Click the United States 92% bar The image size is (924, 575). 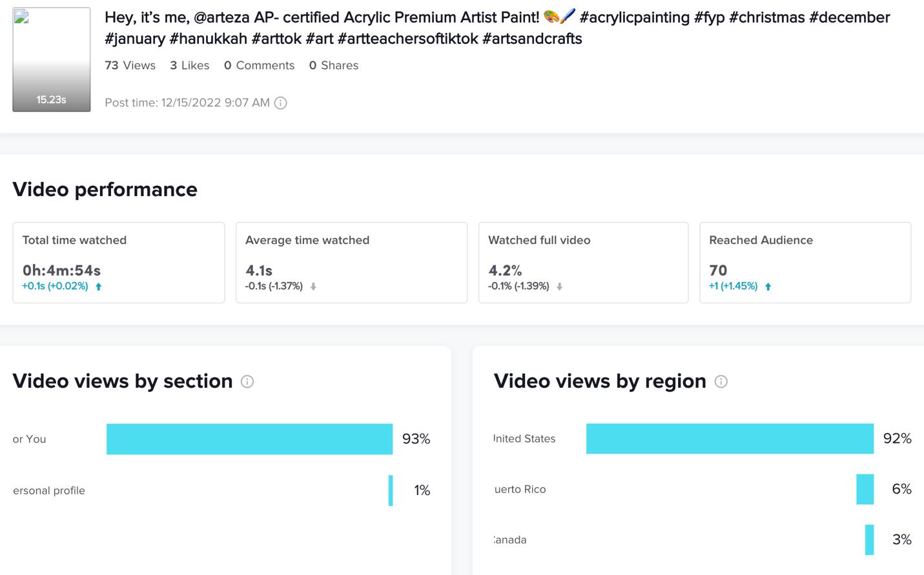click(x=730, y=439)
